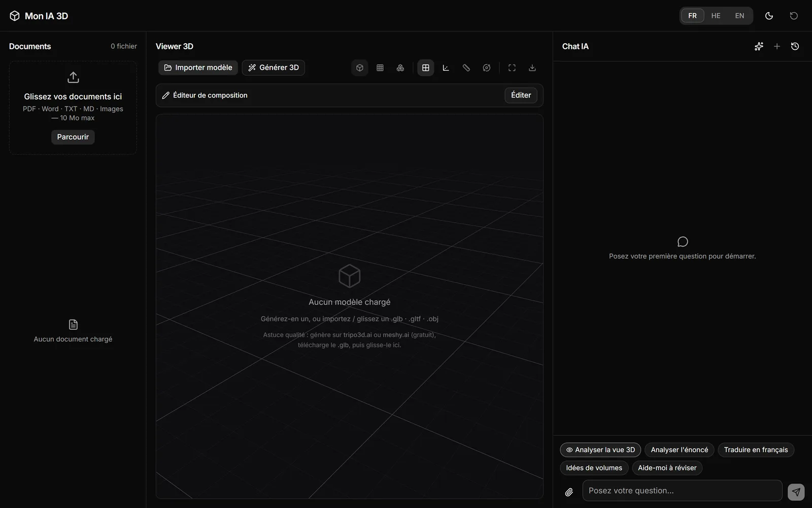
Task: Click the 'Documents' panel title
Action: pos(30,46)
